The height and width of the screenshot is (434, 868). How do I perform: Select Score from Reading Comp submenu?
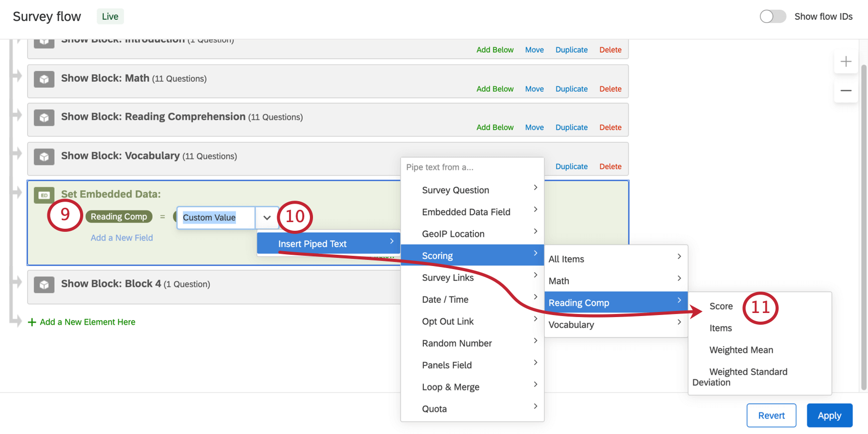[721, 306]
